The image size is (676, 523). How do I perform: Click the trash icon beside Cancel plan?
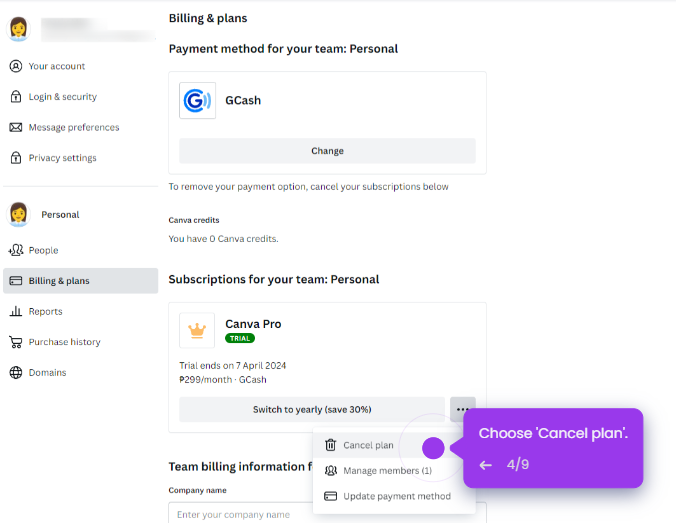point(331,445)
